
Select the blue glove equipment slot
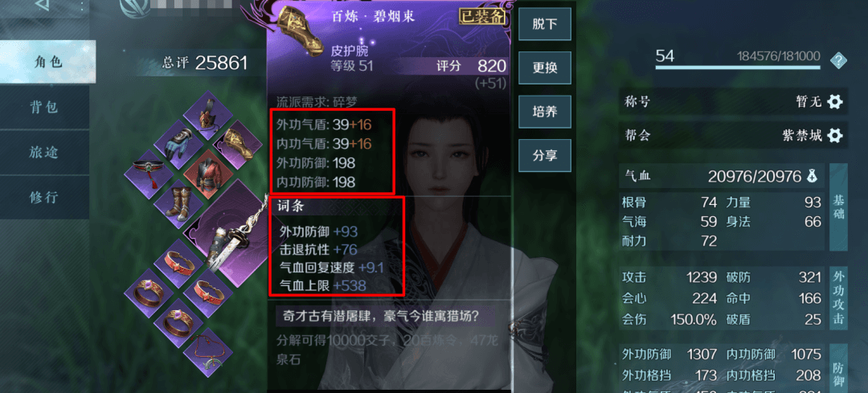click(x=178, y=145)
